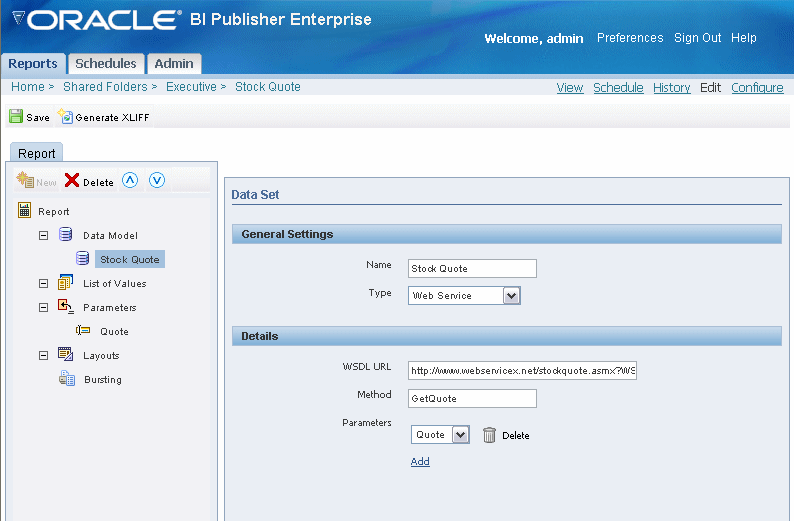The image size is (794, 521).
Task: Open the Quote parameter dropdown
Action: 460,435
